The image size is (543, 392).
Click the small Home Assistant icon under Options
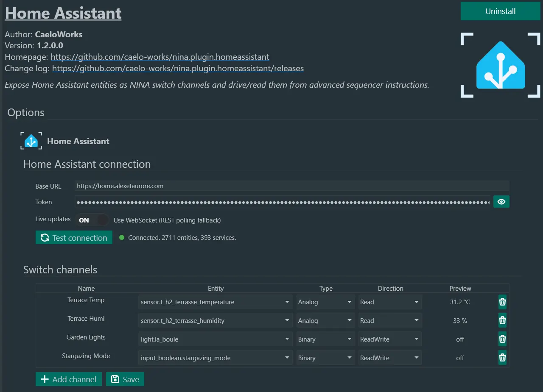point(31,141)
